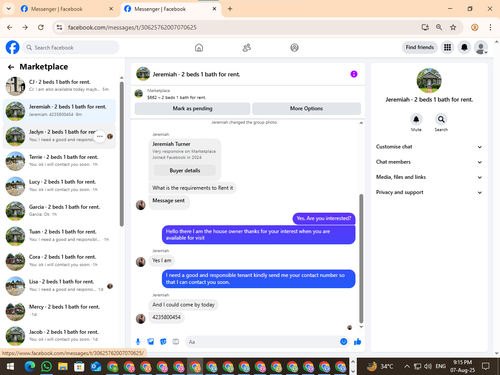This screenshot has width=500, height=375.
Task: Open Tuan conversation in list
Action: click(x=59, y=236)
